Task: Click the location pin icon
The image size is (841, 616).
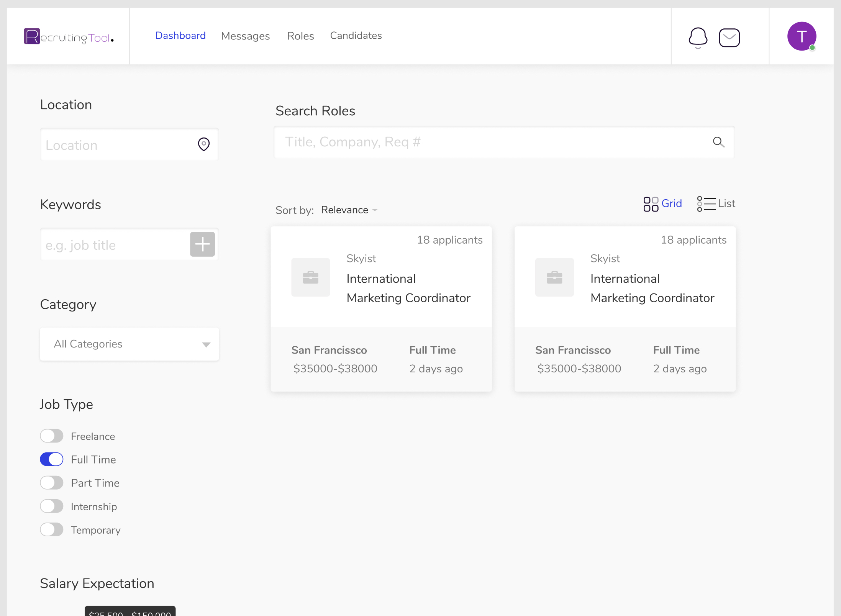Action: [203, 144]
